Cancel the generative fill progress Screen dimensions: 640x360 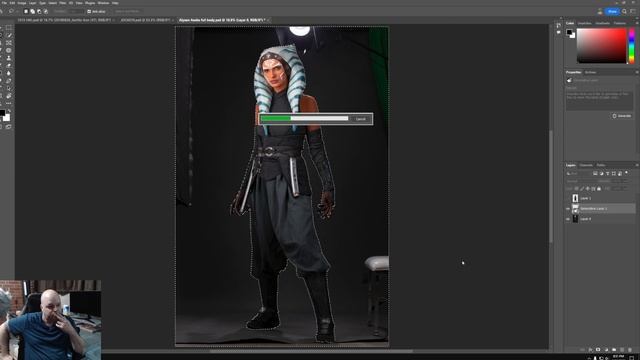pyautogui.click(x=360, y=119)
